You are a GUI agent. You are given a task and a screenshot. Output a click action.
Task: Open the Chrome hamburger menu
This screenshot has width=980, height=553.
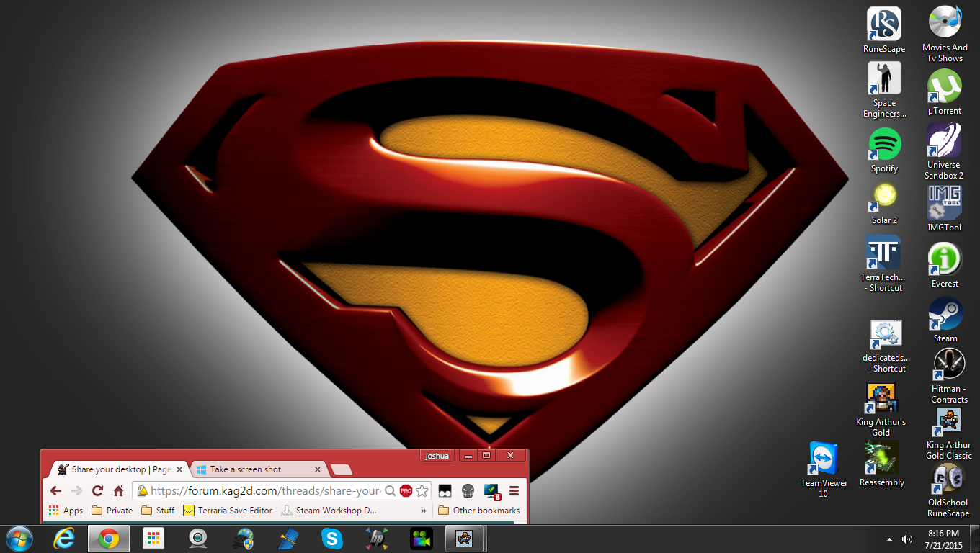coord(514,491)
